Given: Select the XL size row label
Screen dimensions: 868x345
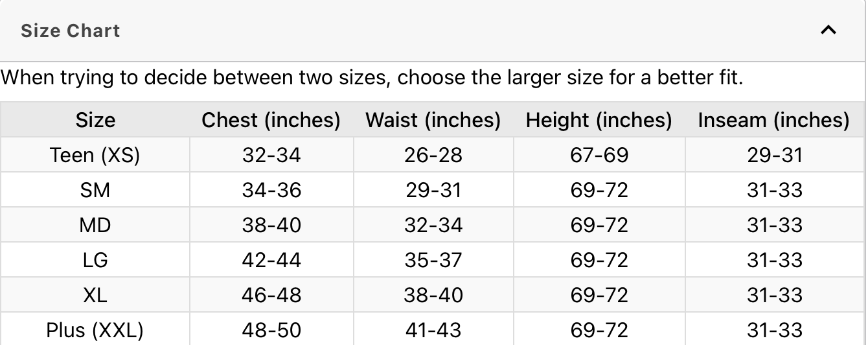Looking at the screenshot, I should coord(95,295).
